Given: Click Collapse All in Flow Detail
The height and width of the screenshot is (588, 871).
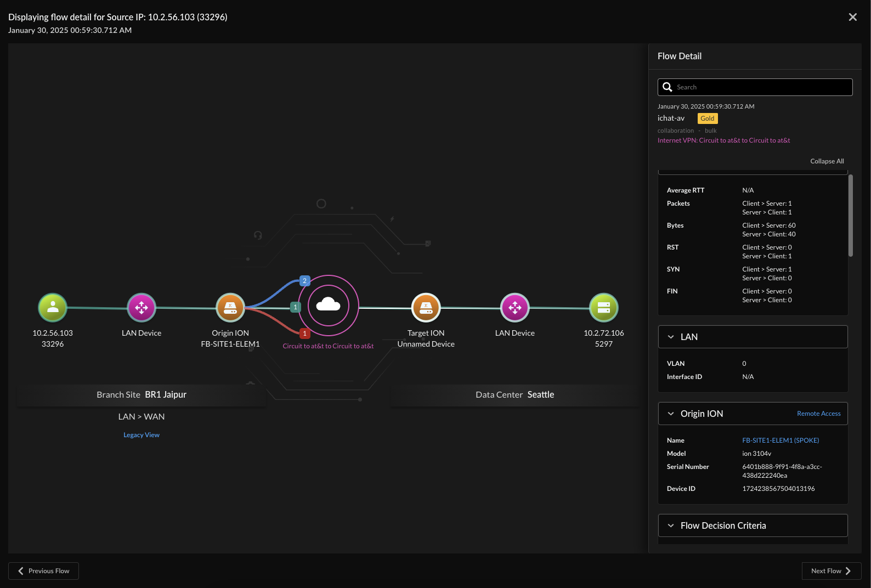Looking at the screenshot, I should pyautogui.click(x=827, y=161).
